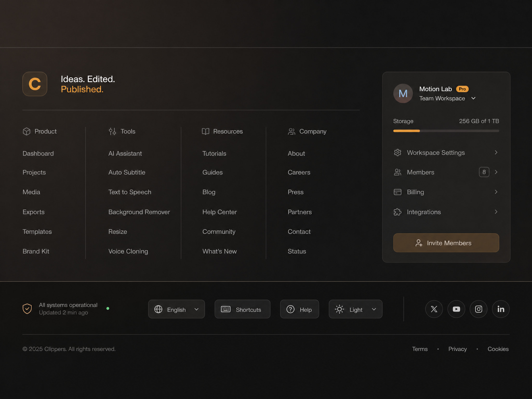Open the Text to Speech link
The image size is (532, 399).
click(130, 192)
